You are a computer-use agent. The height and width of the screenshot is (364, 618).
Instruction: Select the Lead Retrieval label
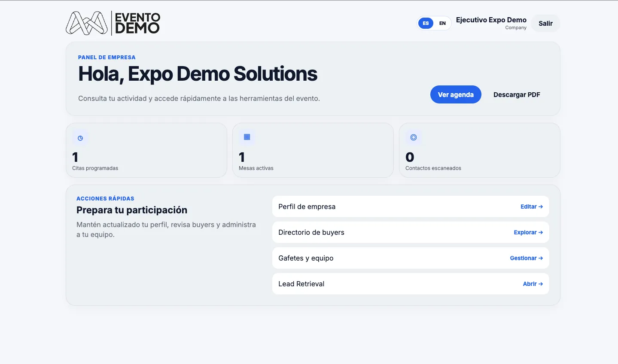click(x=301, y=284)
